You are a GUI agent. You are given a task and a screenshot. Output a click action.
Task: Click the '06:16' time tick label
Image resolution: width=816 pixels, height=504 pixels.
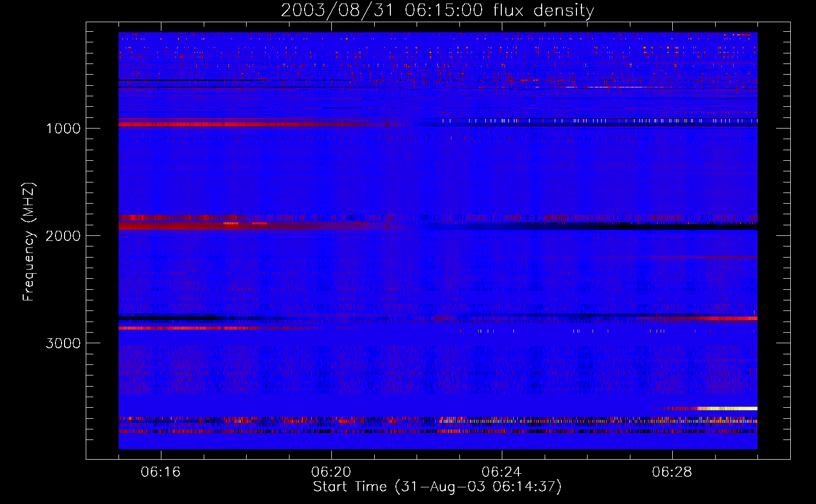point(161,472)
